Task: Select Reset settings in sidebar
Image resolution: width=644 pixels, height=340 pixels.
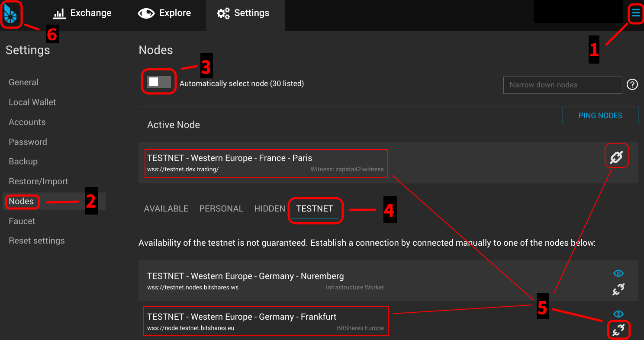Action: (37, 241)
